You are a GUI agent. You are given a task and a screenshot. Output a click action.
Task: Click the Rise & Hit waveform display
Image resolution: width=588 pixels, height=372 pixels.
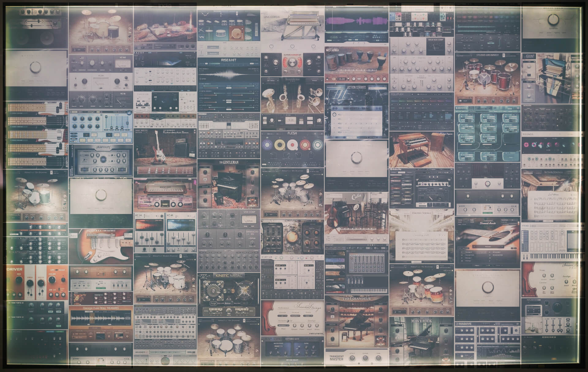(x=229, y=74)
